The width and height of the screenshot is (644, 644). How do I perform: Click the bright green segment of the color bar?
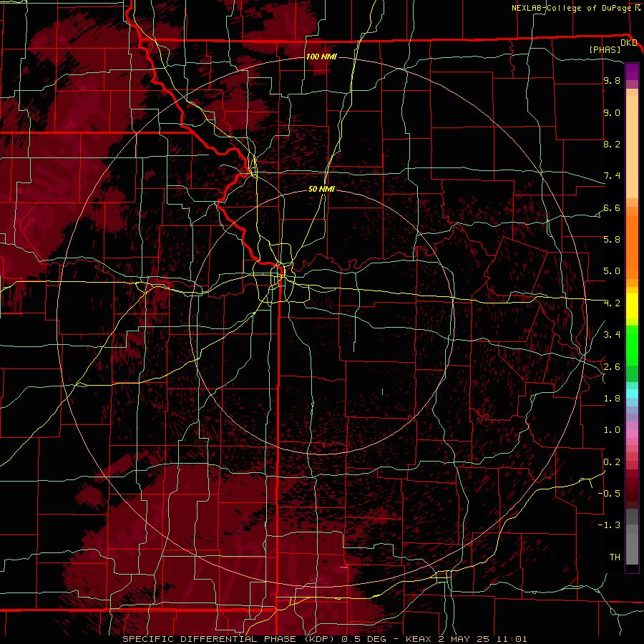[x=632, y=345]
